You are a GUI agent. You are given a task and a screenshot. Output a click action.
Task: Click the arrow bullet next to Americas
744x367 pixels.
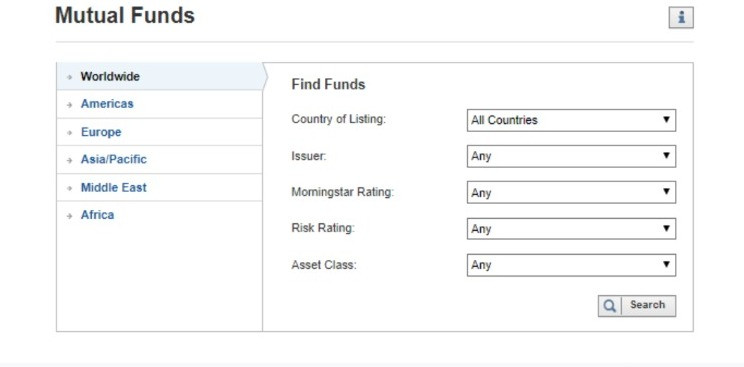[70, 104]
